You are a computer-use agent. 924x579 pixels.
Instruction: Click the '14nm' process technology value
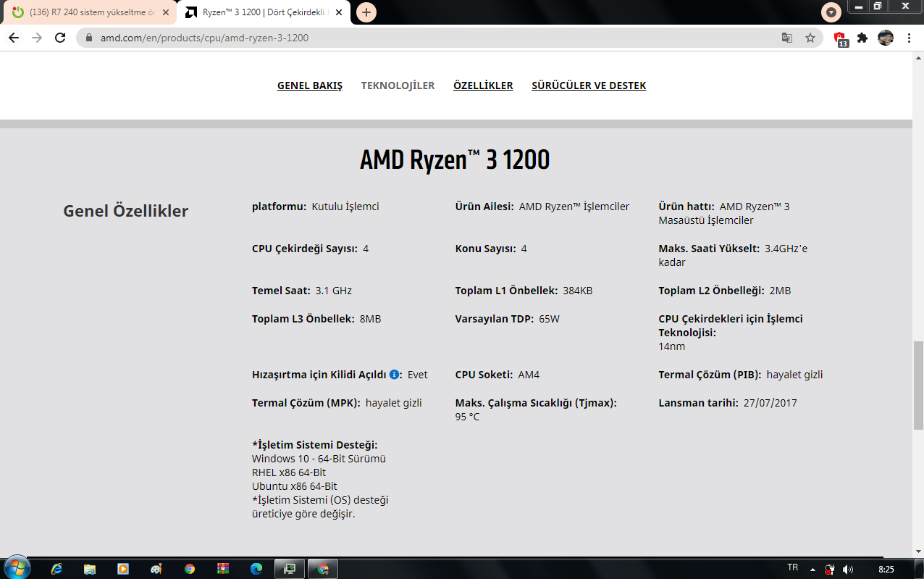click(x=672, y=346)
